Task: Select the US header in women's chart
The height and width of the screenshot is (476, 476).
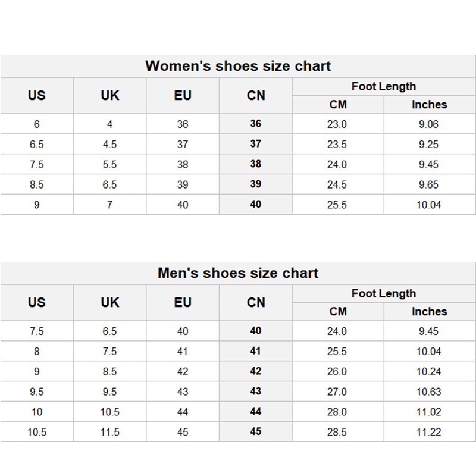Action: point(37,95)
